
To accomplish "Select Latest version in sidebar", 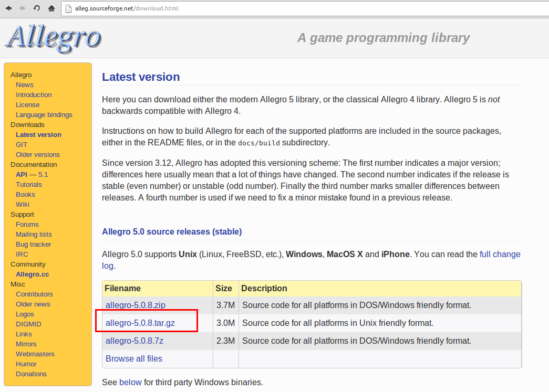I will click(38, 135).
